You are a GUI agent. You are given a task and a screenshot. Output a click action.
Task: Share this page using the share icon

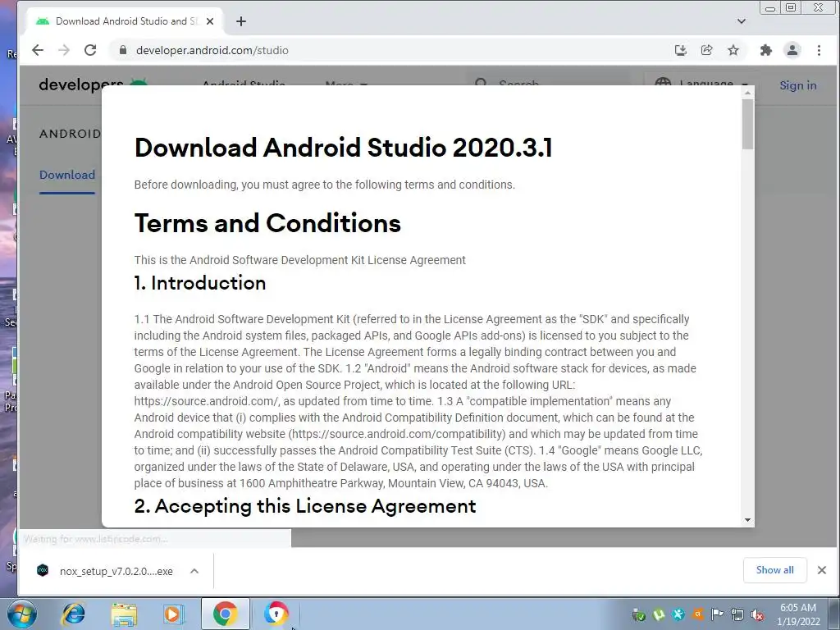click(x=706, y=50)
